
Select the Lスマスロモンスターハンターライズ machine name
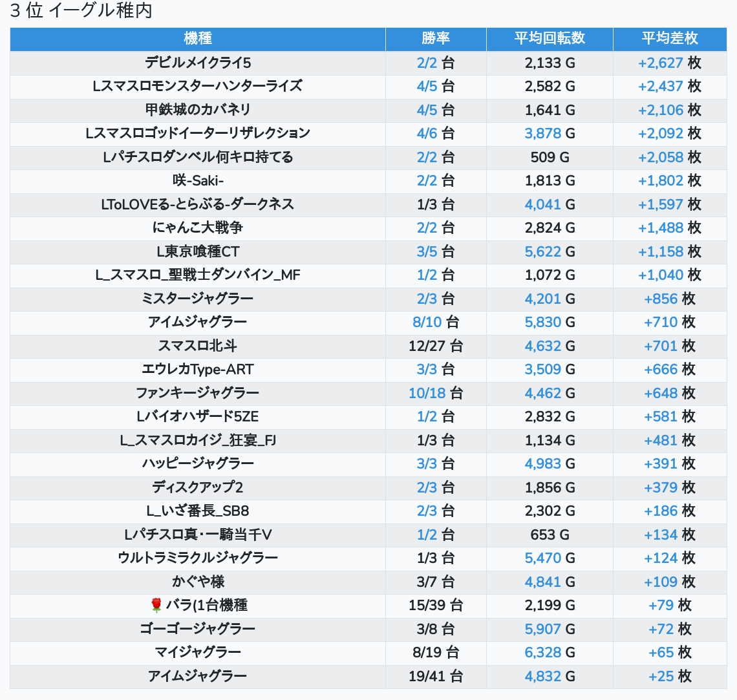click(x=198, y=86)
